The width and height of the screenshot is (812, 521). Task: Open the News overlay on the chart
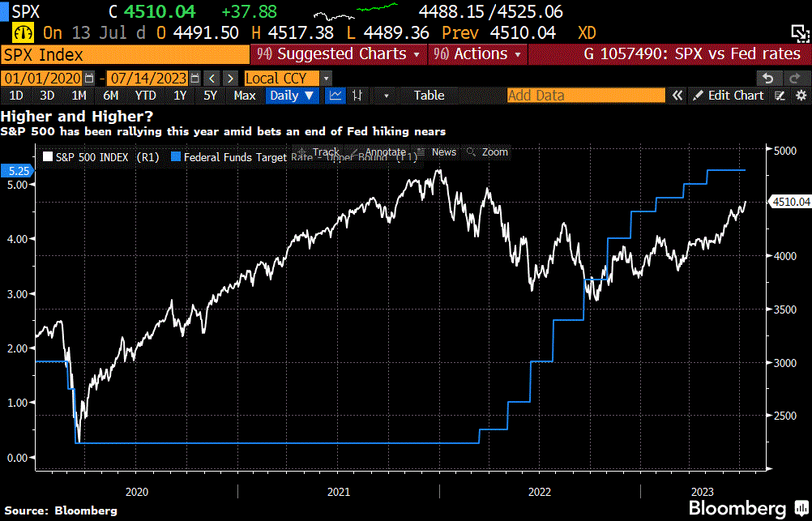pos(437,152)
